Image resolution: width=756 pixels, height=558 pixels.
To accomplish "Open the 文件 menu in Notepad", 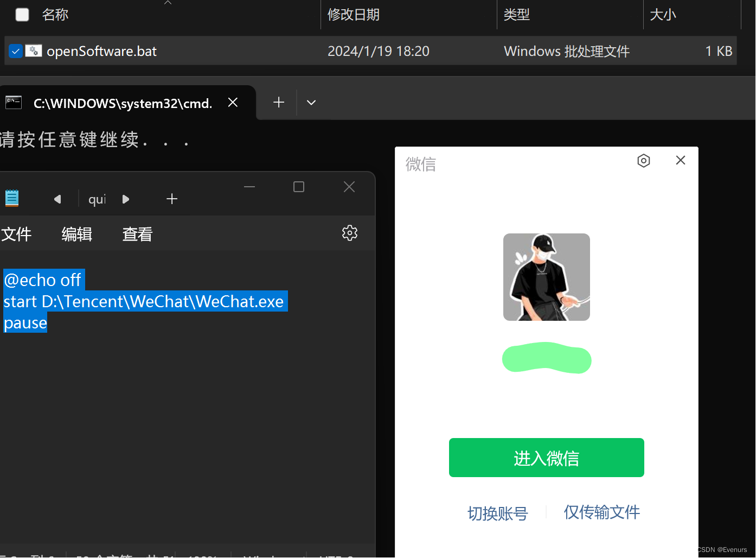I will pyautogui.click(x=17, y=234).
